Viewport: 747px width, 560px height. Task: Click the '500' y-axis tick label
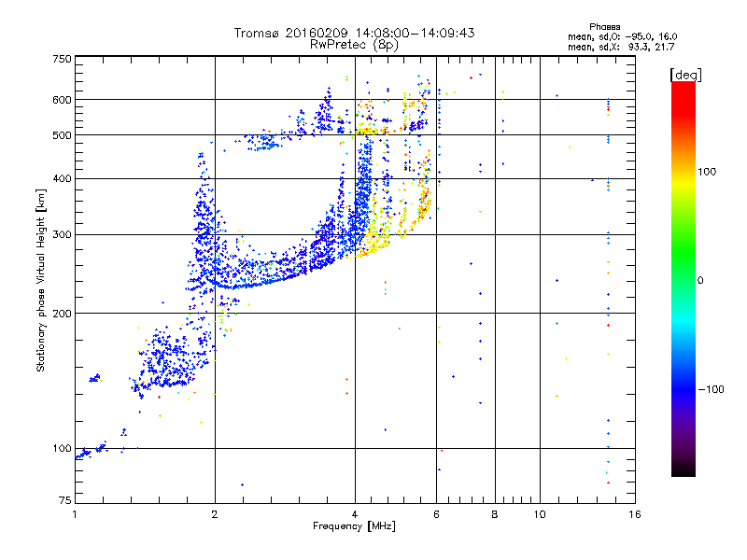coord(62,135)
